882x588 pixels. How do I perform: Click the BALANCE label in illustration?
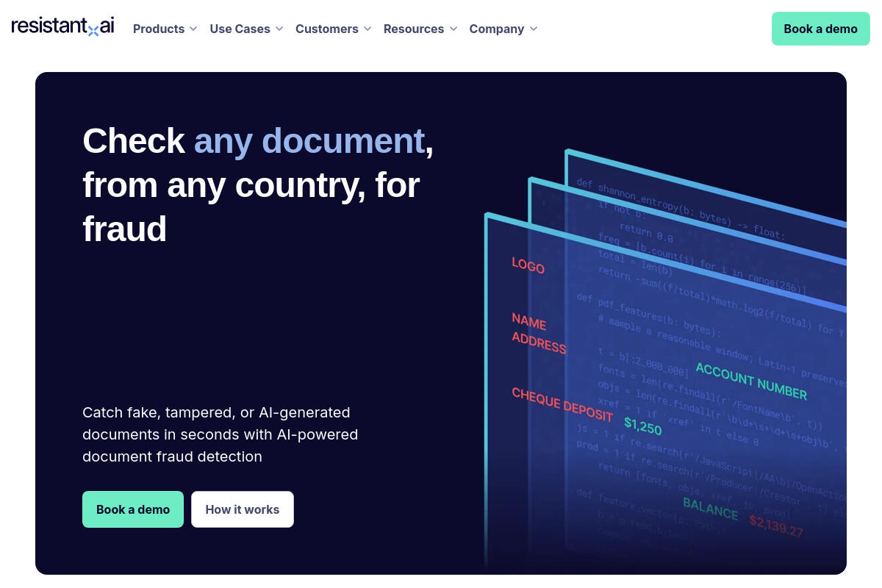point(710,508)
